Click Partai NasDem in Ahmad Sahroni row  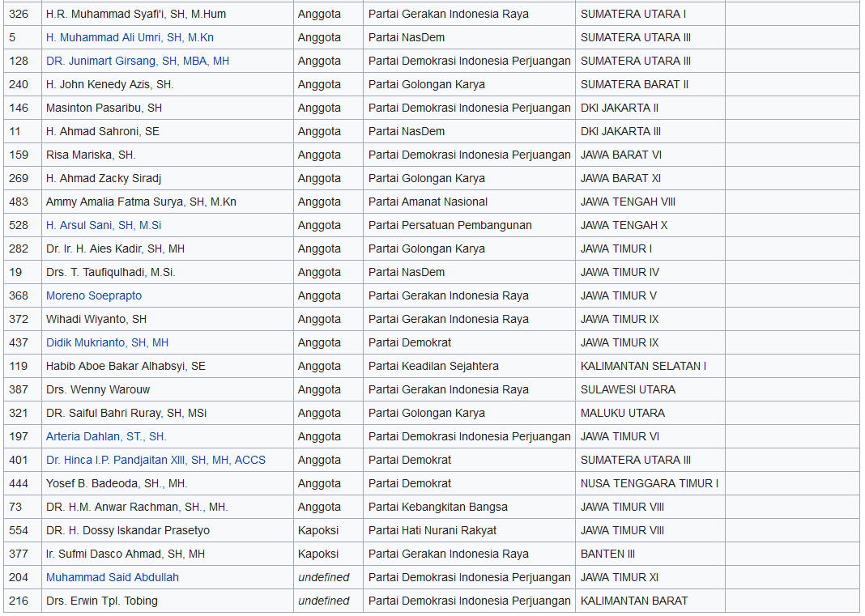click(469, 131)
